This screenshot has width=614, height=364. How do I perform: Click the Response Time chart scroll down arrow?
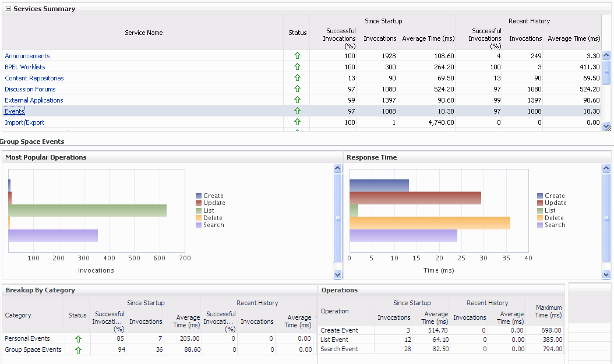[606, 275]
